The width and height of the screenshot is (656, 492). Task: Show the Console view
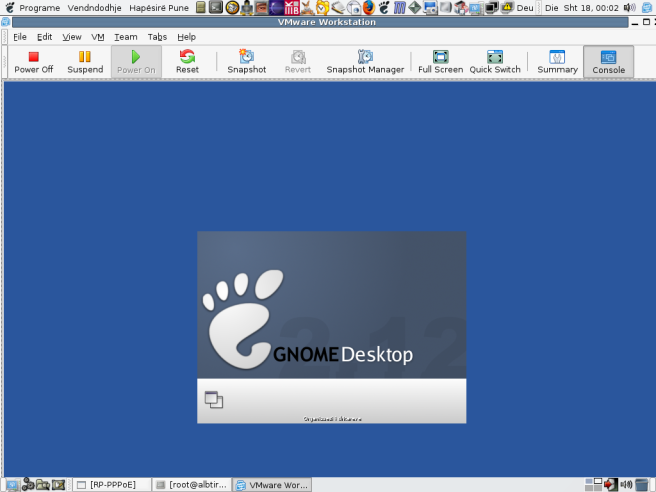[x=608, y=62]
